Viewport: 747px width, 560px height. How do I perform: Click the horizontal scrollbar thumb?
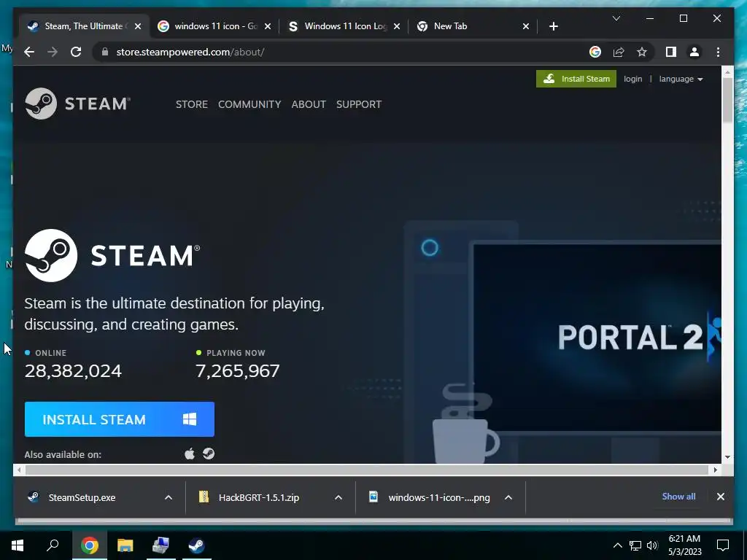[x=368, y=470]
